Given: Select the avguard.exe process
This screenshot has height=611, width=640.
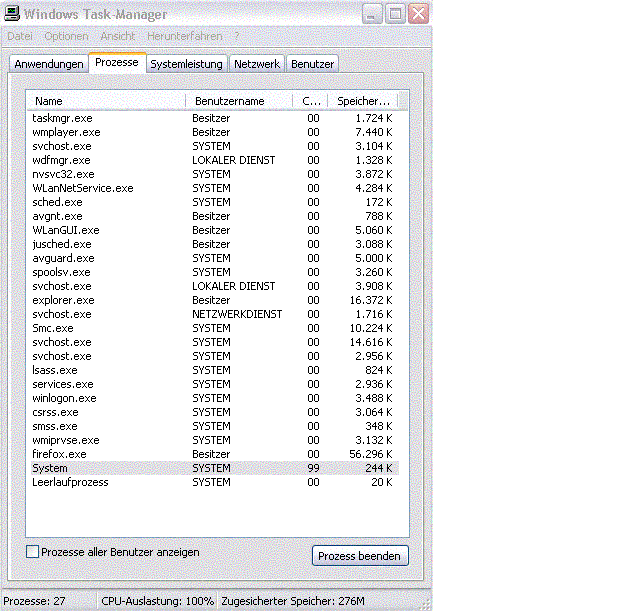Looking at the screenshot, I should pyautogui.click(x=215, y=258).
